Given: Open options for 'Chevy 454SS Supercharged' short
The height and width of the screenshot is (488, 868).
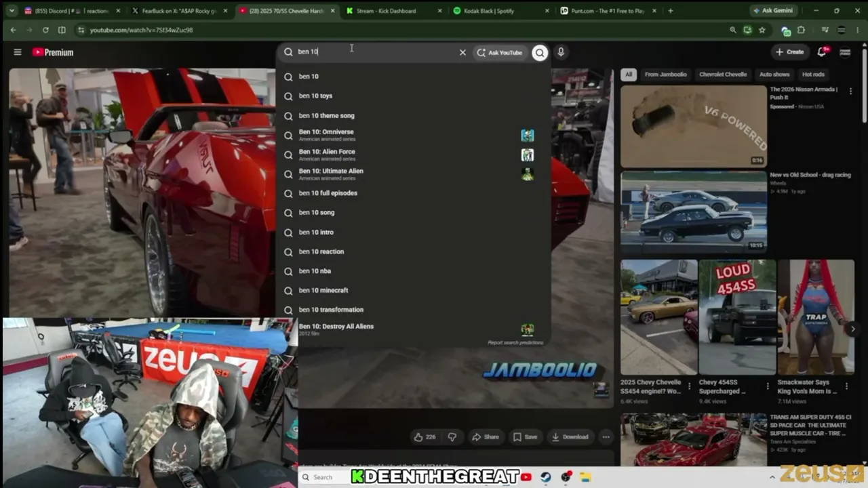Looking at the screenshot, I should coord(768,386).
